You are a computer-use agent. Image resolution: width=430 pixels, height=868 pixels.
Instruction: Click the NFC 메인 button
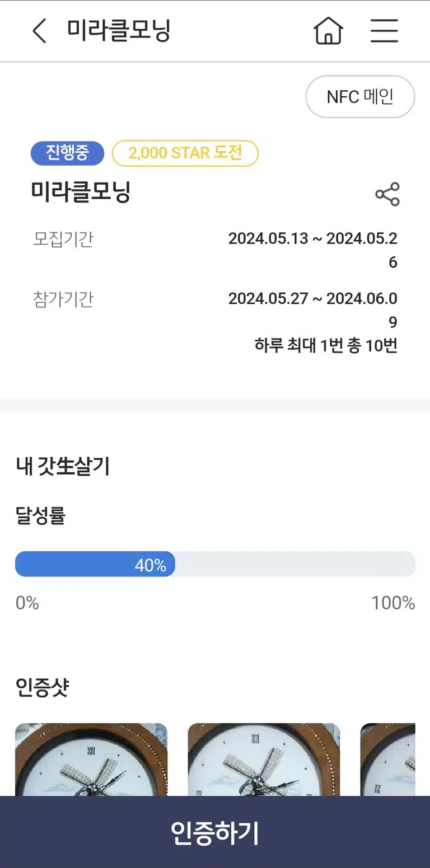[360, 97]
